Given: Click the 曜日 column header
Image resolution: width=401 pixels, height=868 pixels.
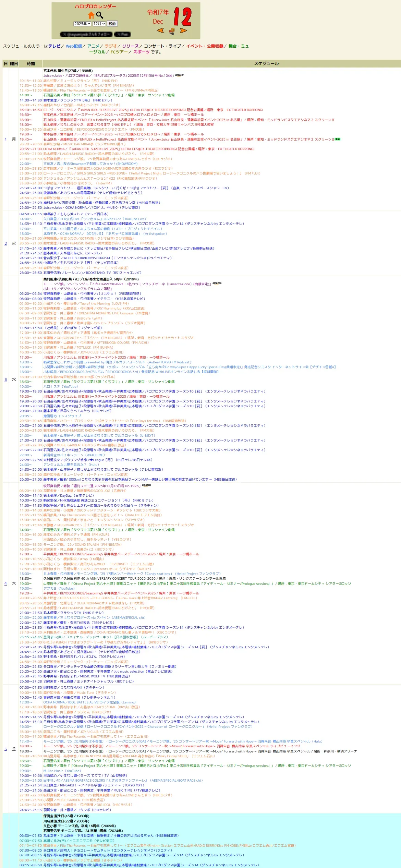Looking at the screenshot, I should point(14,63).
